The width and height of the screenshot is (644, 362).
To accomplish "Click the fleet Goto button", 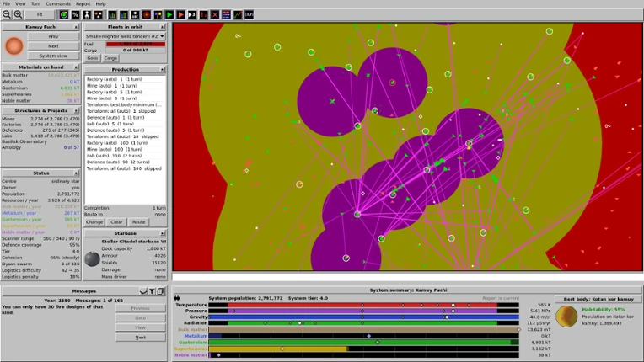I will tap(93, 58).
